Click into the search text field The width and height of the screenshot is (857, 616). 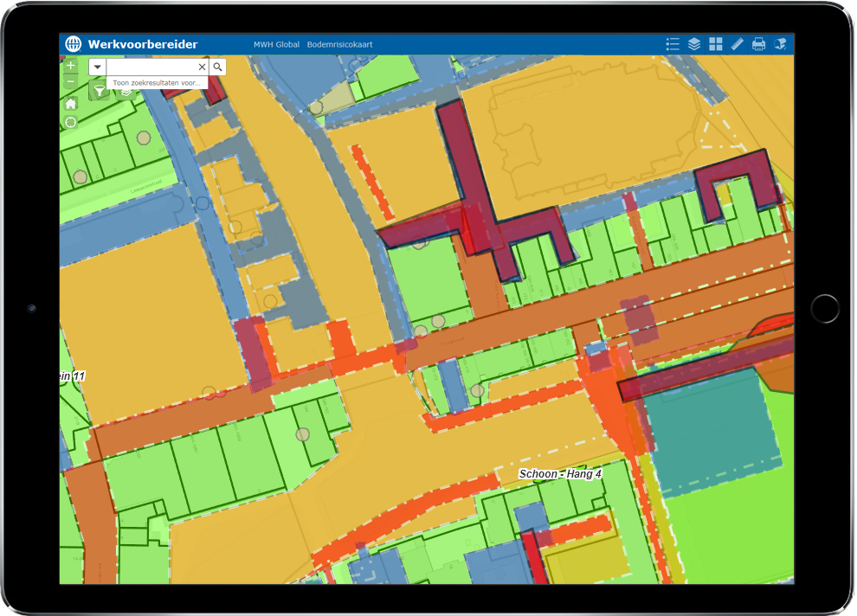(x=151, y=67)
